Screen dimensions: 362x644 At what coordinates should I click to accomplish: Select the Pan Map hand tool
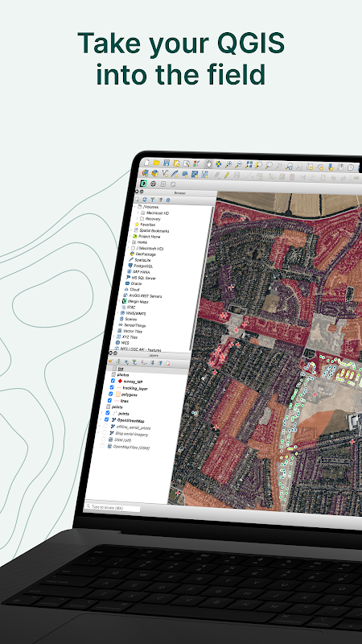pyautogui.click(x=208, y=164)
